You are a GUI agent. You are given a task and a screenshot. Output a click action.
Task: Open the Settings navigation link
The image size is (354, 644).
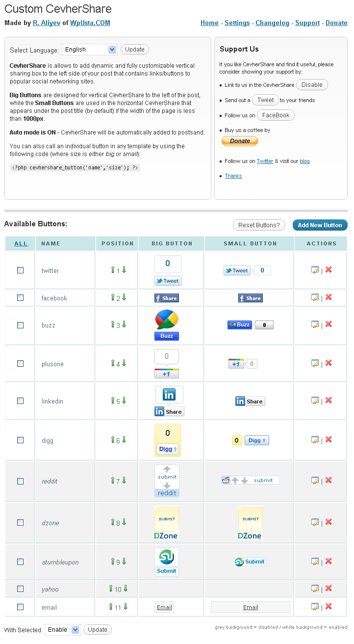(x=237, y=23)
